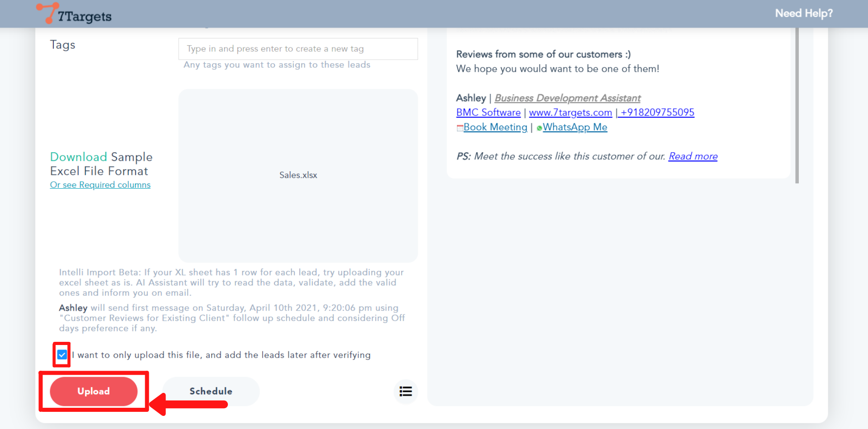Click the 'We hope you would want' text

pyautogui.click(x=558, y=69)
